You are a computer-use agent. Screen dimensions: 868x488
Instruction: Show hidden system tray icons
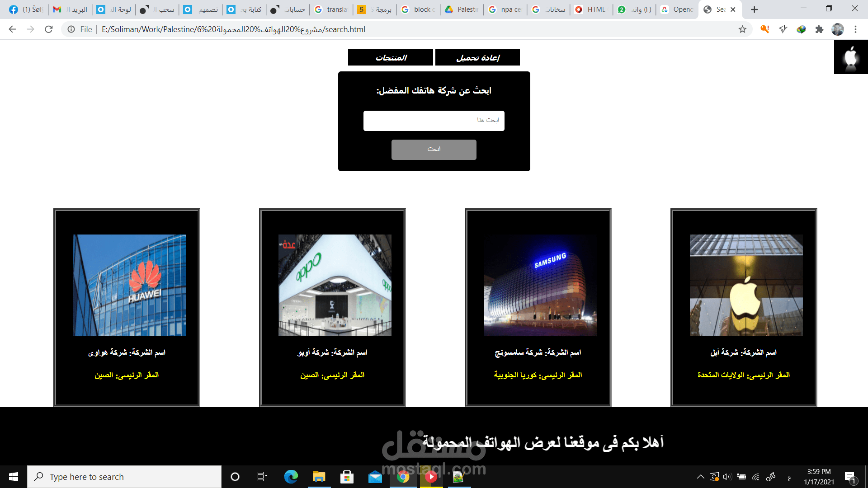[700, 477]
